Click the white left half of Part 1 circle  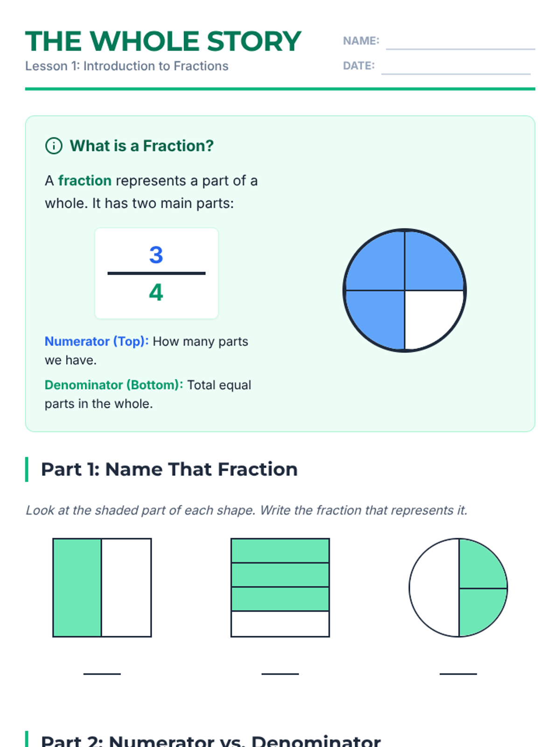click(434, 587)
